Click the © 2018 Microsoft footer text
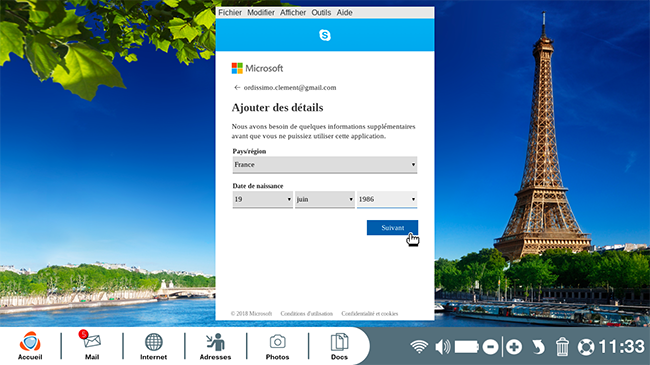650x365 pixels. (251, 314)
